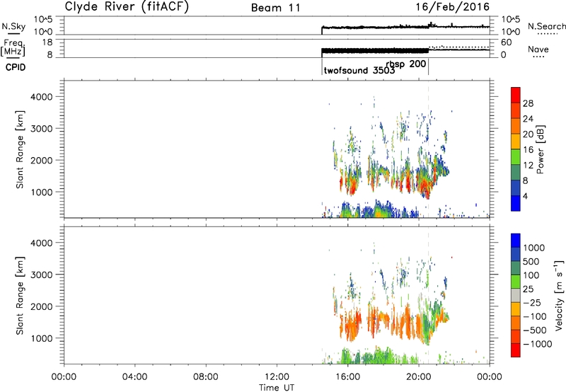Click the 'Time UT' axis title
The height and width of the screenshot is (392, 566).
(x=277, y=388)
